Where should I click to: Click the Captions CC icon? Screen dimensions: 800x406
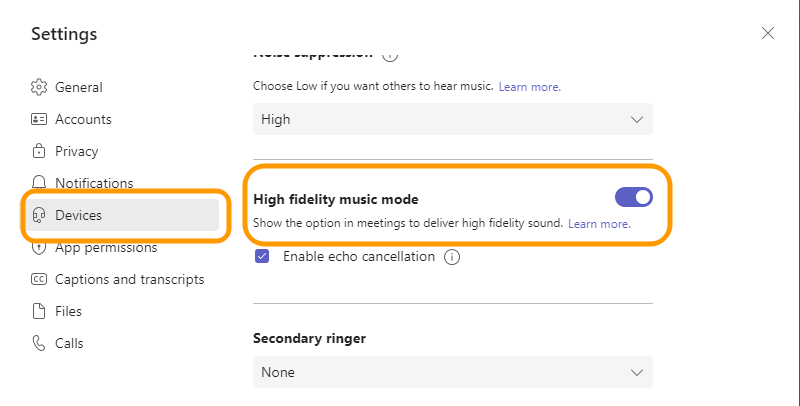39,279
